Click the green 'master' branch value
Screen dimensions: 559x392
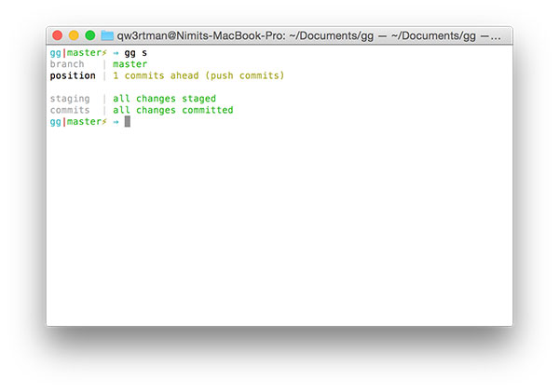pyautogui.click(x=130, y=64)
